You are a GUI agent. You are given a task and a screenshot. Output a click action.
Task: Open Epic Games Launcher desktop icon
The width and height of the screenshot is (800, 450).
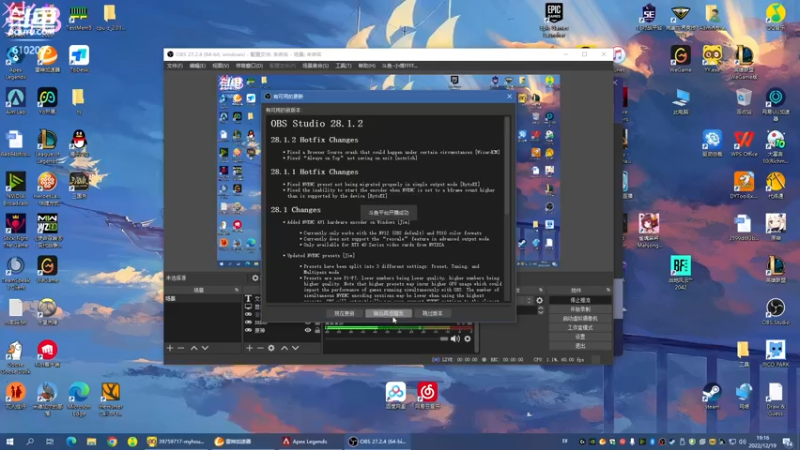pyautogui.click(x=554, y=20)
